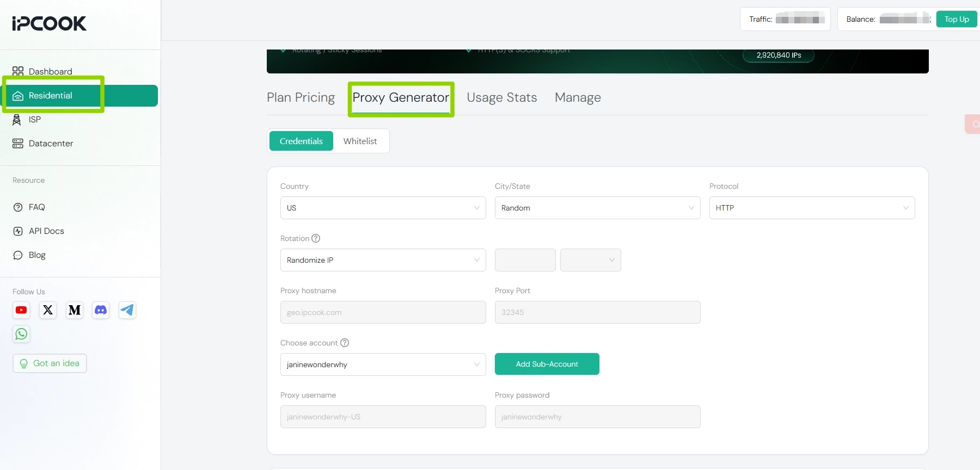Open the Discord social icon
The width and height of the screenshot is (980, 470).
pos(101,310)
